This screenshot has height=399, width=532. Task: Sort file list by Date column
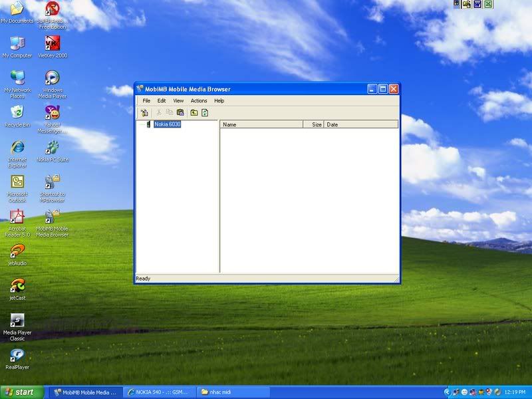point(360,124)
